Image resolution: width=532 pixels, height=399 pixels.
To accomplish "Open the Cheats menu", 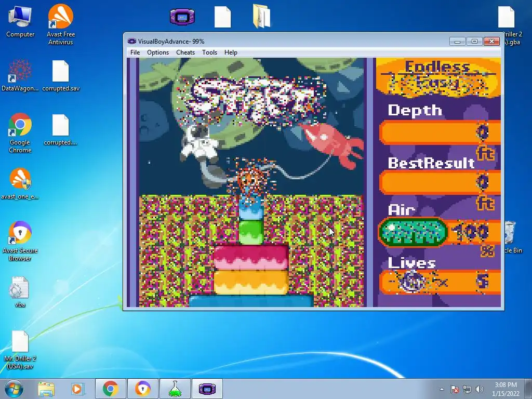I will (185, 52).
